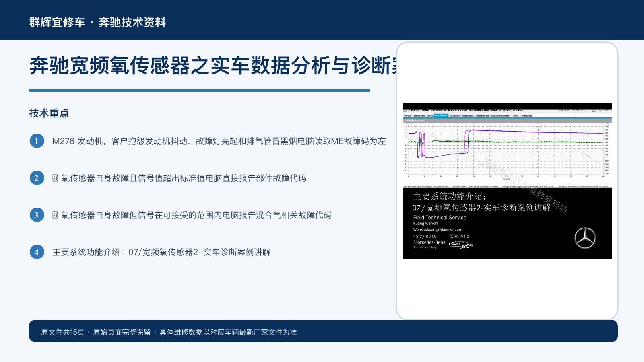Viewport: 644px width, 362px height.
Task: Open the Control unit log tab
Action: 482,116
